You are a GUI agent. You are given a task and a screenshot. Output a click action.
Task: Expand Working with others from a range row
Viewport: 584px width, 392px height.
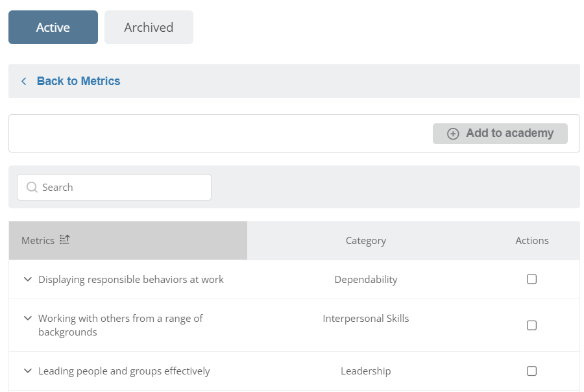27,318
